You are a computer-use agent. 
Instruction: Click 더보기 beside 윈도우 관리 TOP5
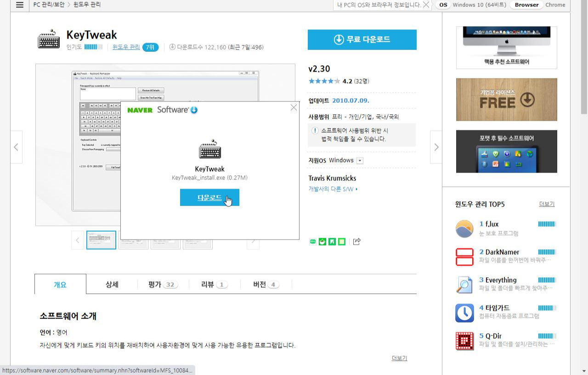(x=547, y=204)
